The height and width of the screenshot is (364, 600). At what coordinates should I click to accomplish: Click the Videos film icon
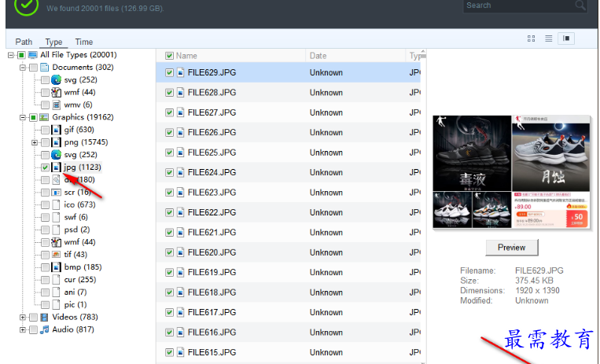(44, 317)
